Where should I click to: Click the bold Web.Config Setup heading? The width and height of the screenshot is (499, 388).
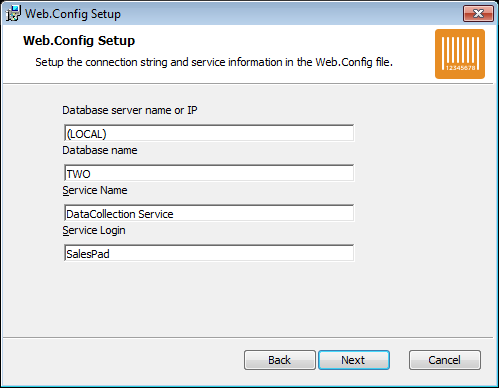coord(79,41)
